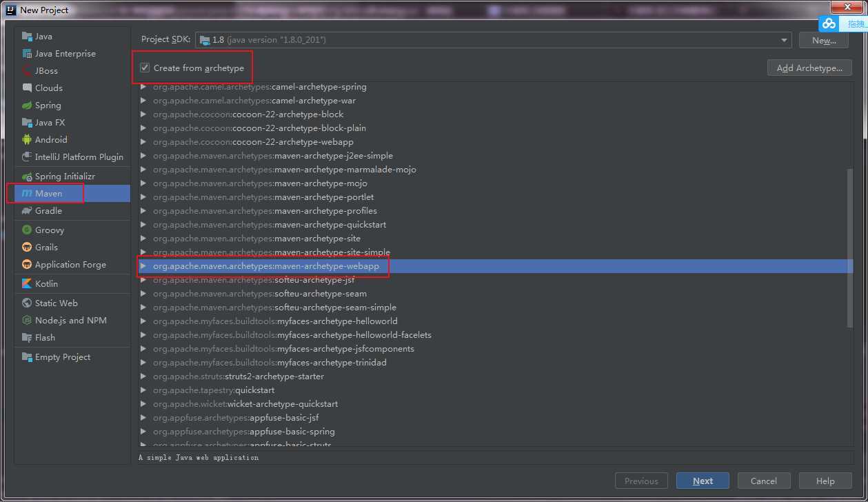Screen dimensions: 868x502
Task: Click the blue cloud icon at top right
Action: tap(828, 23)
